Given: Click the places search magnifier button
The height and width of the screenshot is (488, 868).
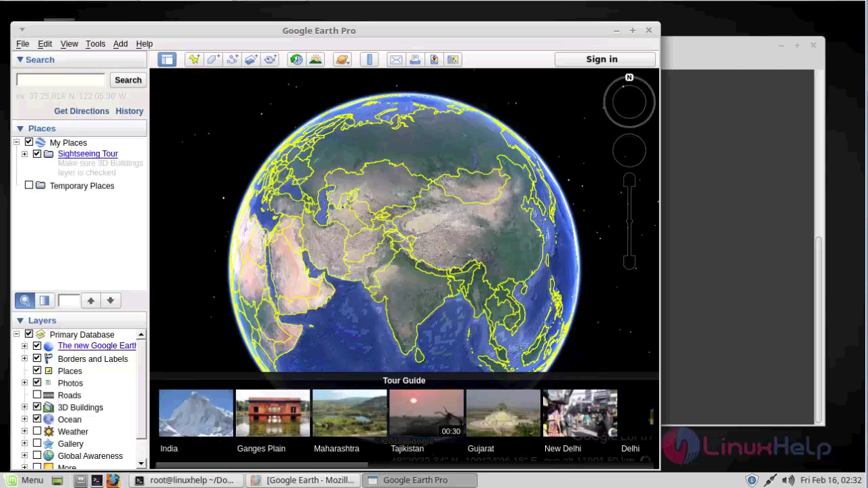Looking at the screenshot, I should [25, 300].
